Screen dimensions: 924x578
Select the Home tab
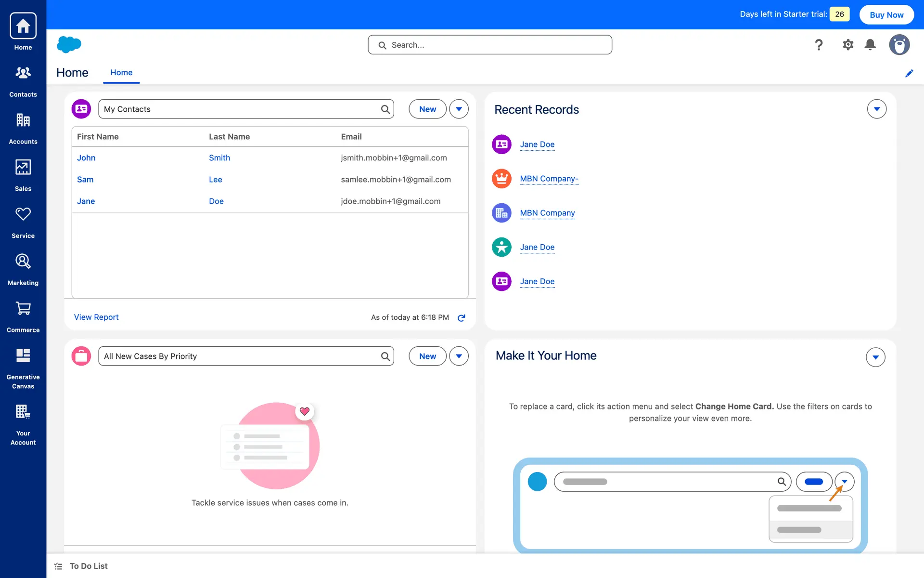[121, 72]
